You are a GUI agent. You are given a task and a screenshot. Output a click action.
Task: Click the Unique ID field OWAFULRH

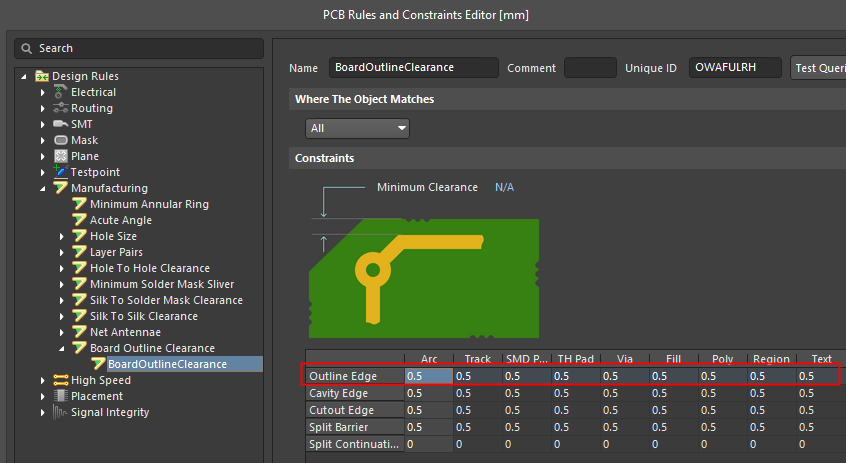point(735,67)
